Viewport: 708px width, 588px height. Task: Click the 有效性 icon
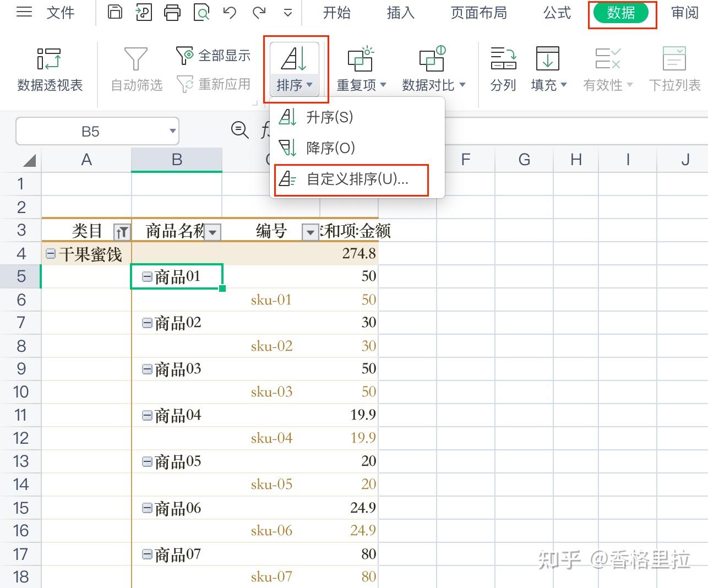pos(608,58)
